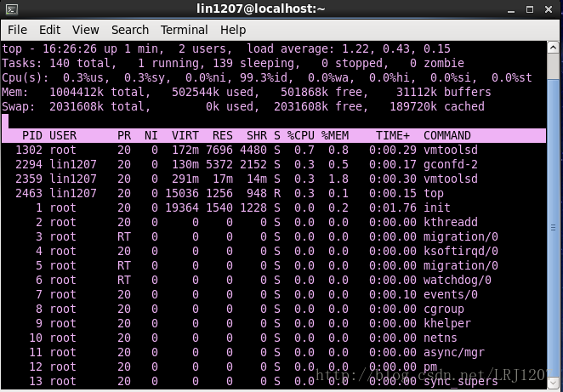Click the '31112k buffers' value
This screenshot has height=392, width=563.
pyautogui.click(x=444, y=92)
